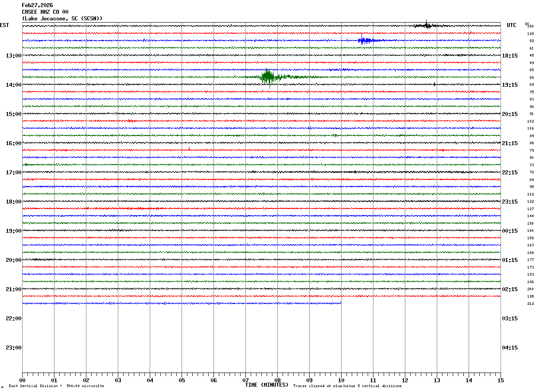The height and width of the screenshot is (392, 536).
Task: Click the "Each Vertical Division = 500.00 microvolts" note
Action: pyautogui.click(x=56, y=386)
